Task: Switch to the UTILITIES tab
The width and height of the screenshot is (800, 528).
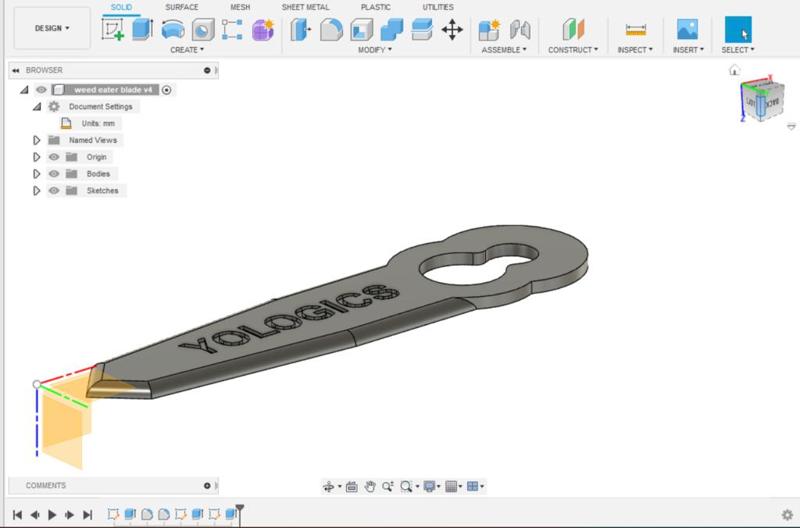Action: tap(438, 7)
